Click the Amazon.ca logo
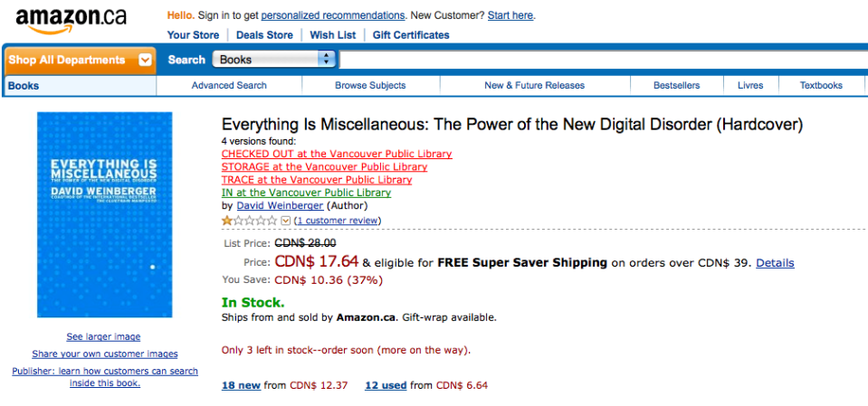The image size is (868, 406). pyautogui.click(x=71, y=19)
